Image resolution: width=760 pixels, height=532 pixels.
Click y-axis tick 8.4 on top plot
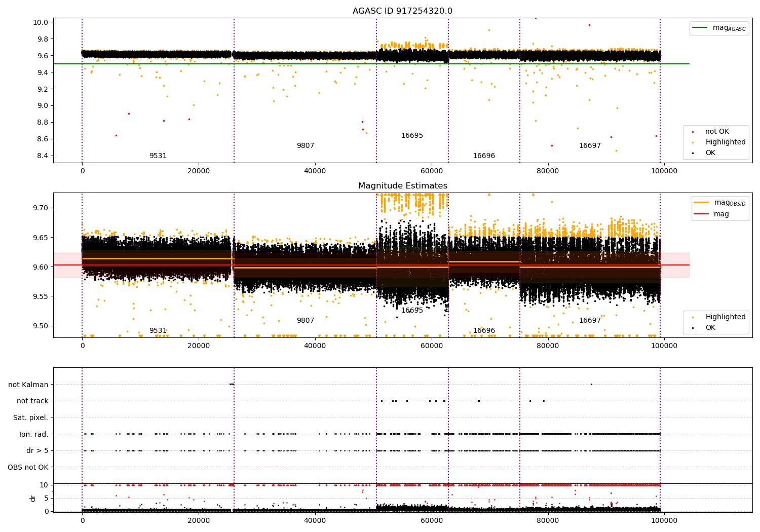pos(43,156)
